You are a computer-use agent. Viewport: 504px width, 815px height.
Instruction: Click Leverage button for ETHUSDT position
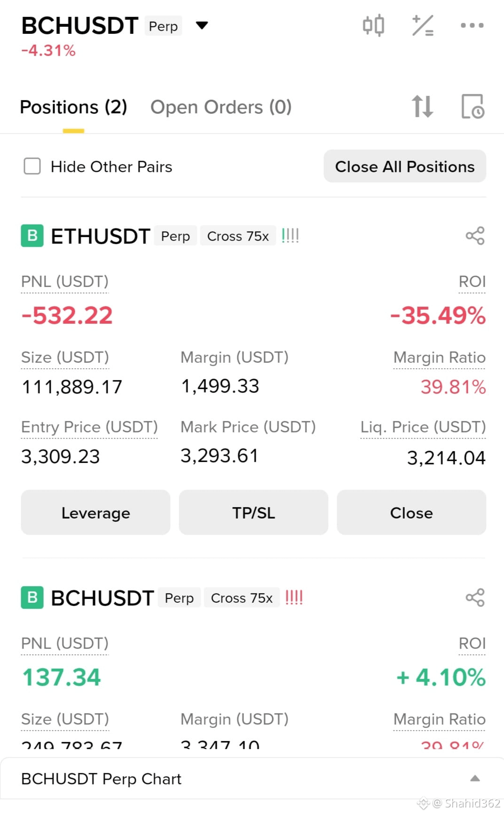pyautogui.click(x=95, y=512)
